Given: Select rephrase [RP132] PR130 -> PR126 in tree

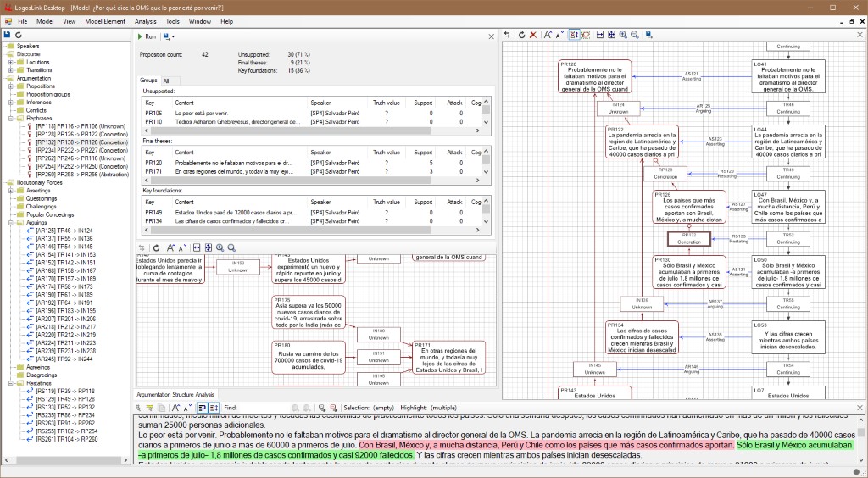Looking at the screenshot, I should (x=81, y=142).
